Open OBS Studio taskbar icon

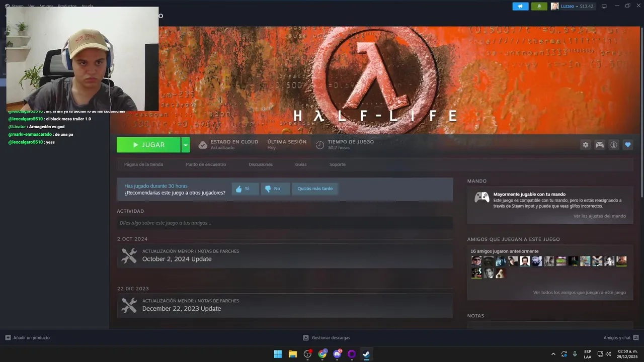point(307,354)
